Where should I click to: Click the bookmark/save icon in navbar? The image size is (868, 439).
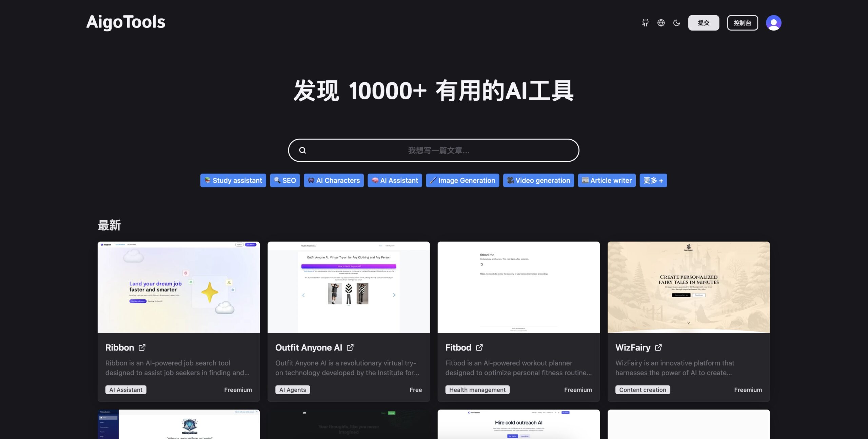(645, 22)
